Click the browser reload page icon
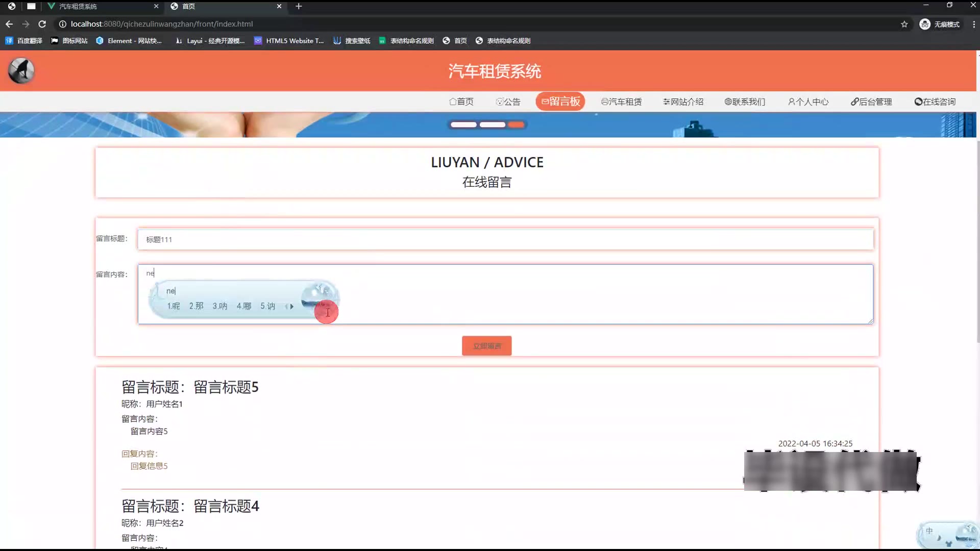 [x=42, y=24]
